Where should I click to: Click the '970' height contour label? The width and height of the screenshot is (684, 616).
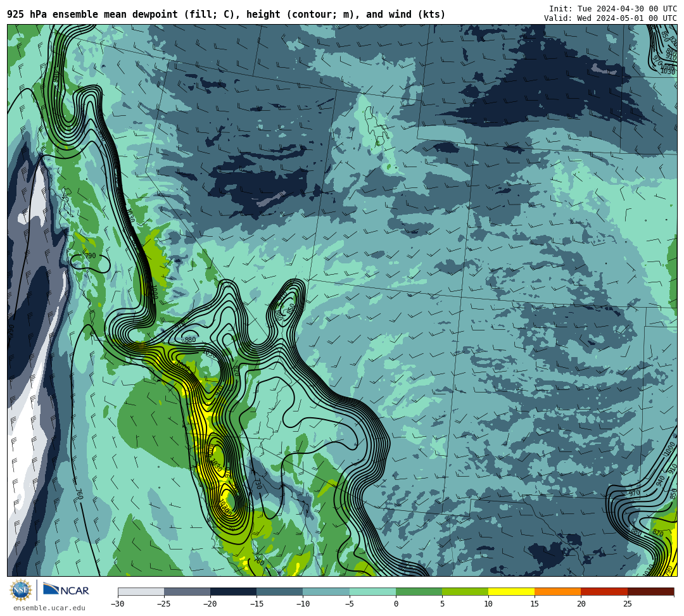(634, 493)
